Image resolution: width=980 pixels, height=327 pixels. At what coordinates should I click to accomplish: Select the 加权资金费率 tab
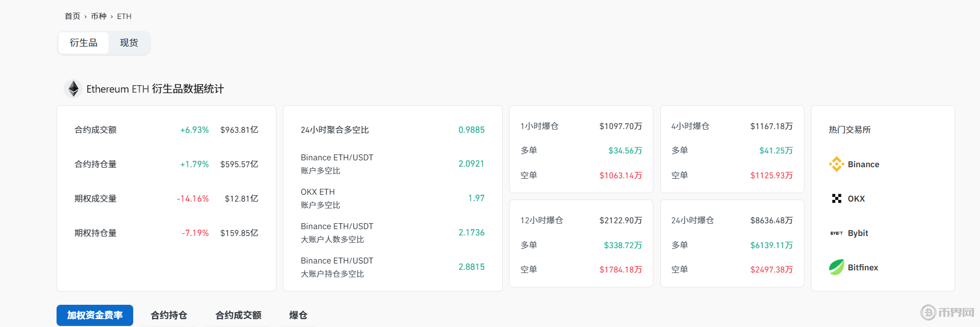[95, 315]
